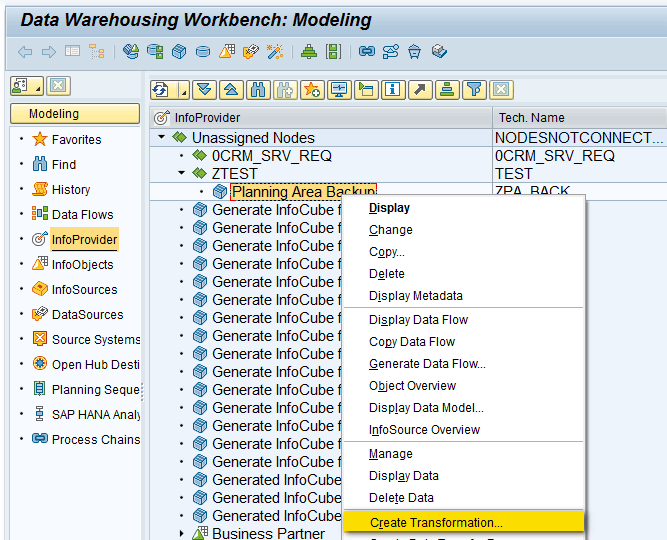
Task: Collapse the ZTEST tree node
Action: point(181,173)
